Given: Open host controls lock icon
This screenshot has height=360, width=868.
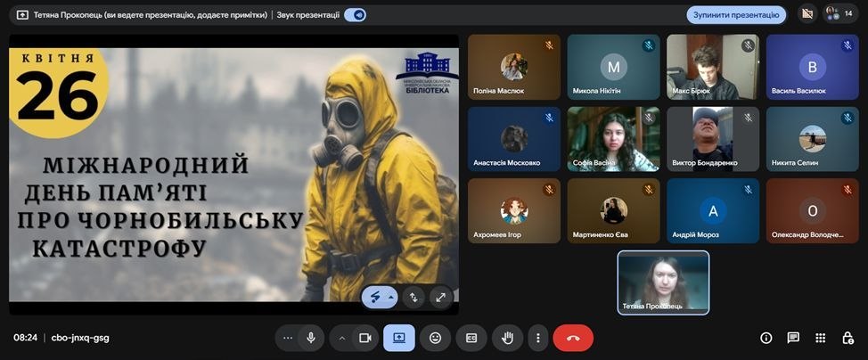Looking at the screenshot, I should click(848, 338).
